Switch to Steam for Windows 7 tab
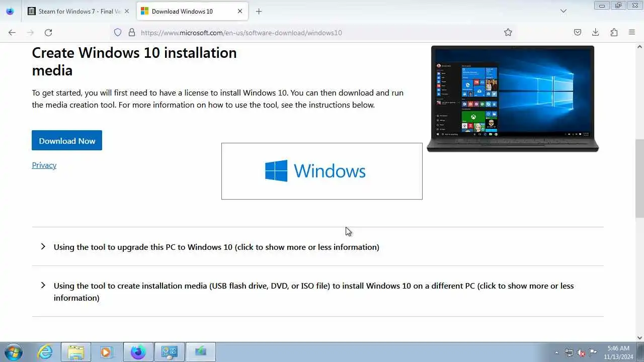 (x=78, y=11)
